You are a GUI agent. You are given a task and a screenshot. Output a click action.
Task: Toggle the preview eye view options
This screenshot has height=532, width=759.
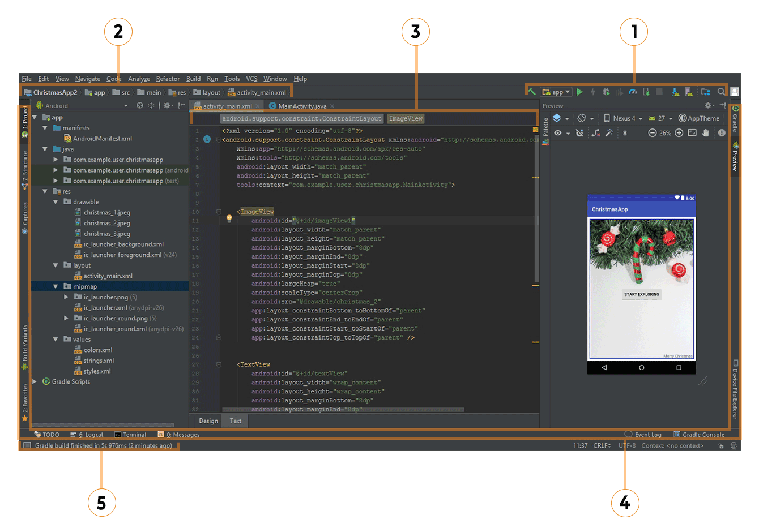click(x=558, y=133)
